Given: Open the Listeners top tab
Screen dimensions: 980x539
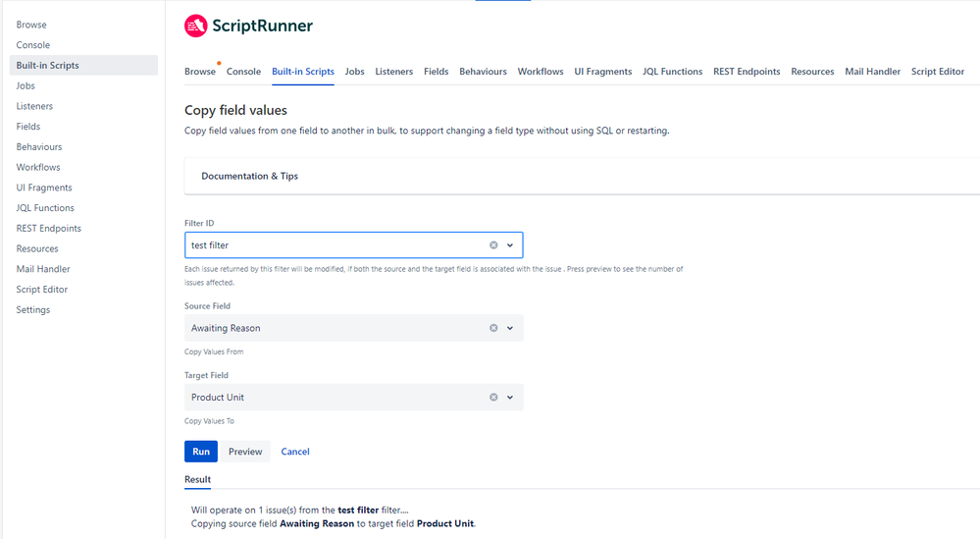Looking at the screenshot, I should tap(393, 72).
